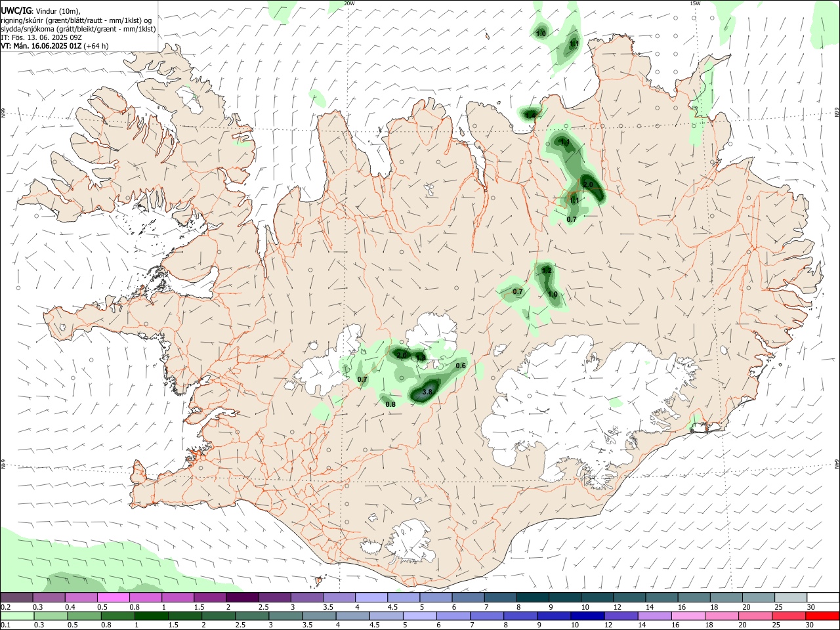Pick the lower legend deep blue 10 swatch

(x=589, y=616)
